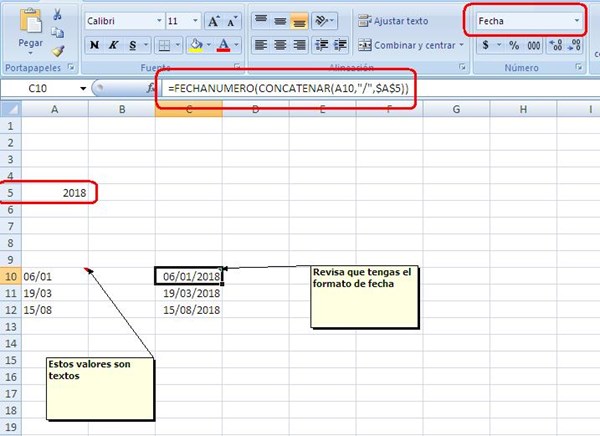This screenshot has width=600, height=436.
Task: Click Ajustar texto button
Action: coord(393,21)
